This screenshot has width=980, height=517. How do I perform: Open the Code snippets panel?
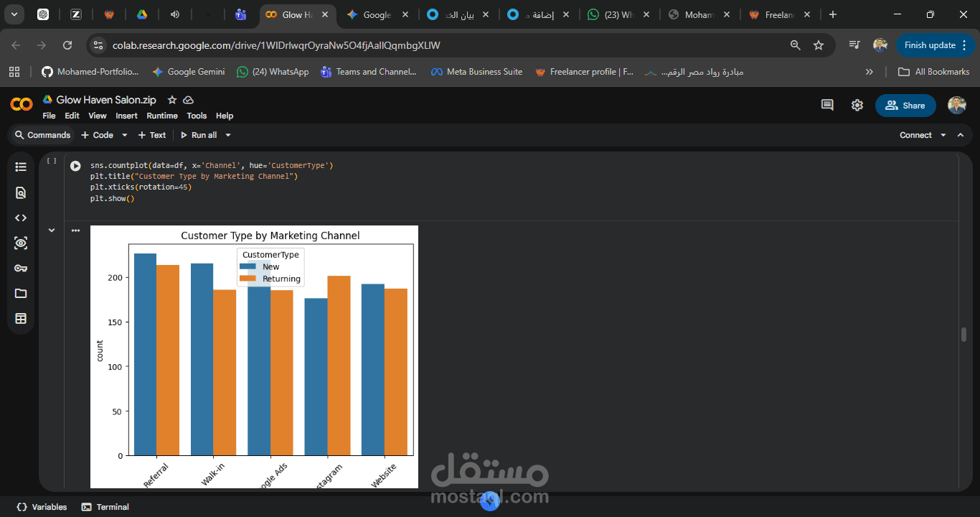pos(20,218)
